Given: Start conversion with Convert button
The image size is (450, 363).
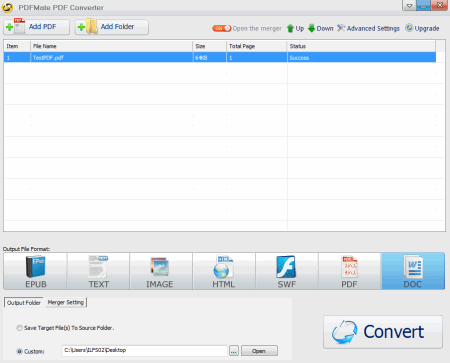Looking at the screenshot, I should [x=383, y=332].
